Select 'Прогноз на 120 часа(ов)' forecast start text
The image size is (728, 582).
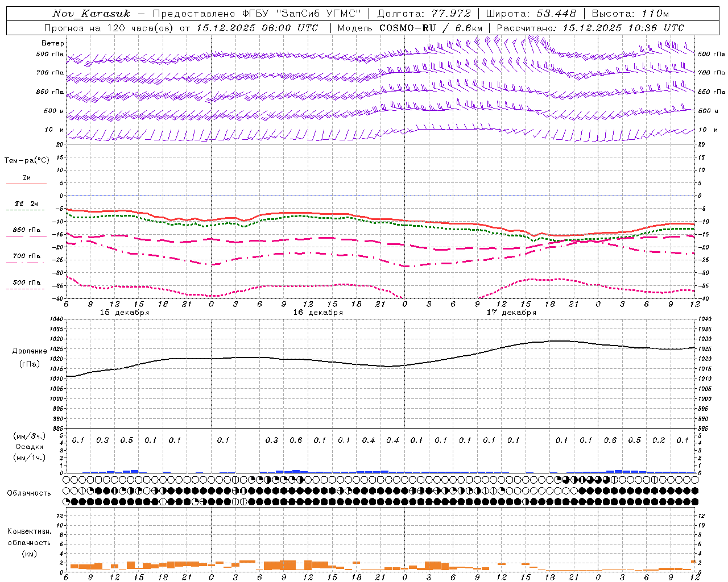click(109, 28)
